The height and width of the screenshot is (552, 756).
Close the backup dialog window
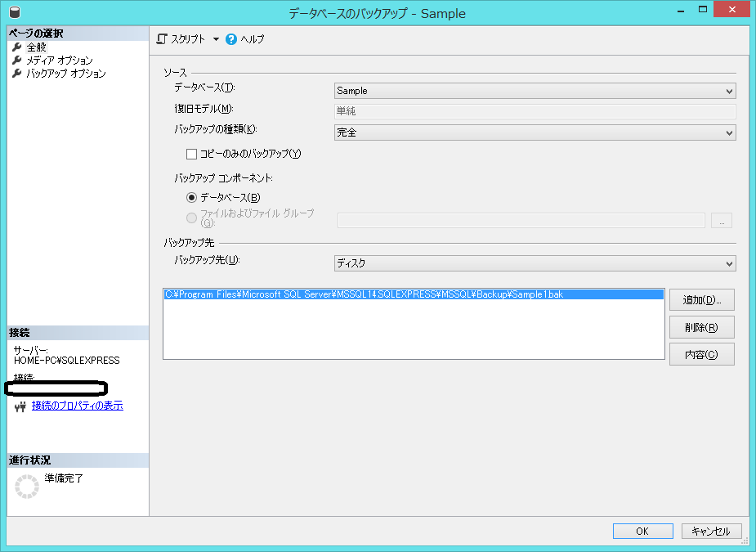[x=732, y=10]
